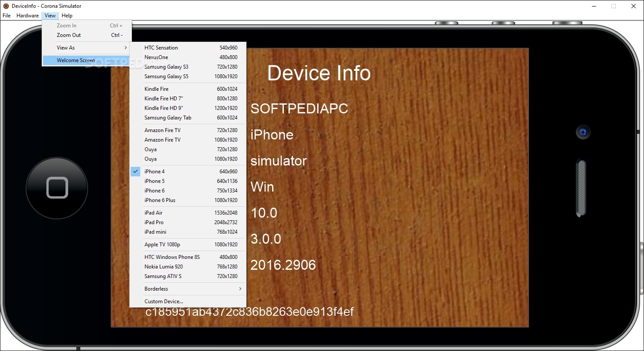Click the 'Win' platform value
This screenshot has height=351, width=644.
[x=262, y=187]
